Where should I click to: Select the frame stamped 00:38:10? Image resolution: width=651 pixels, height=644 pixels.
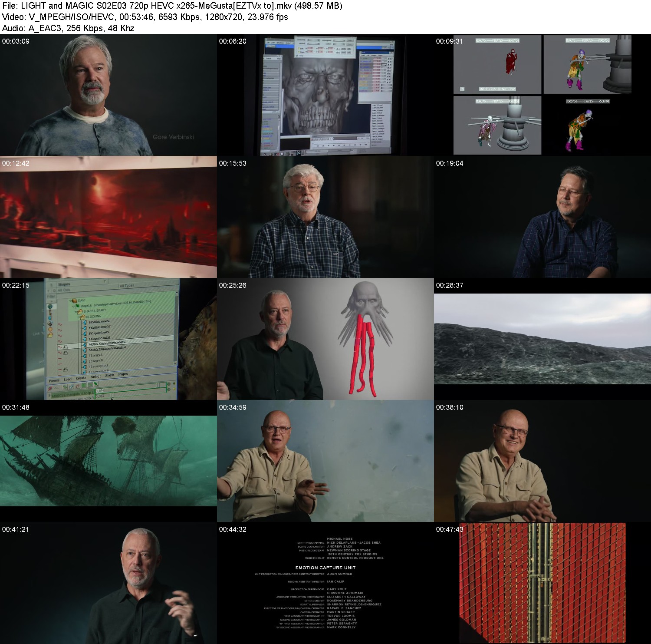point(542,461)
